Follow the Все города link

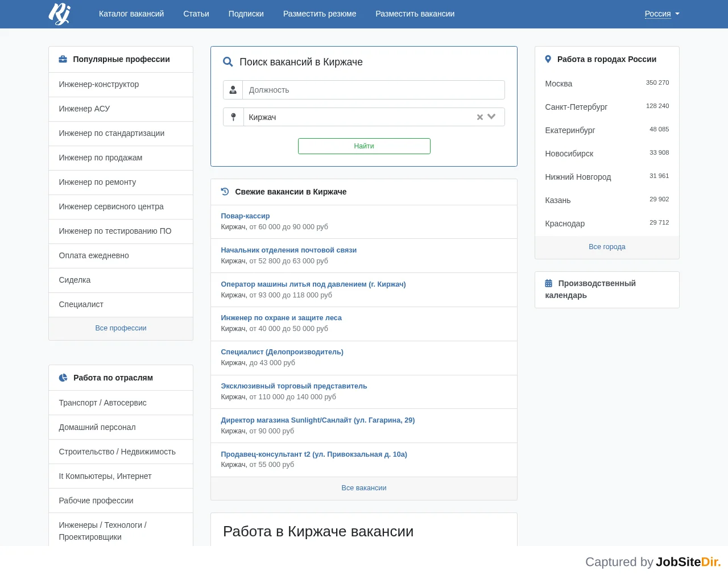click(x=607, y=247)
